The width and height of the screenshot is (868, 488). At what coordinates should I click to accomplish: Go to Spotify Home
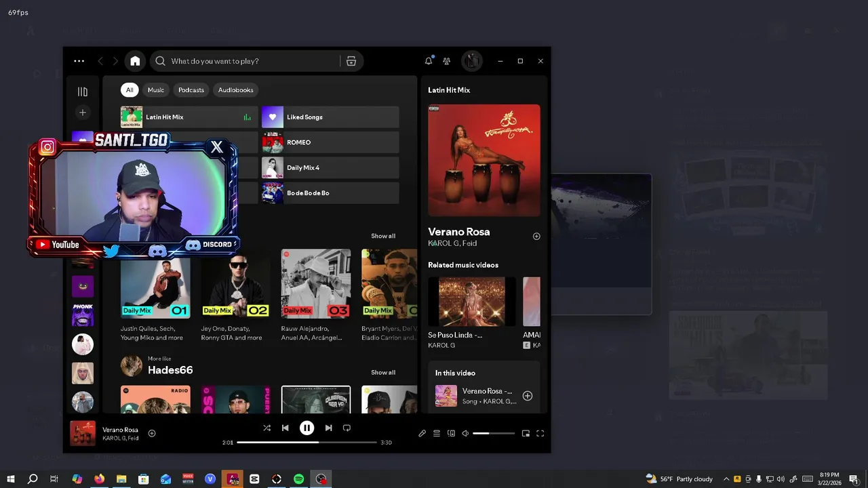coord(135,61)
